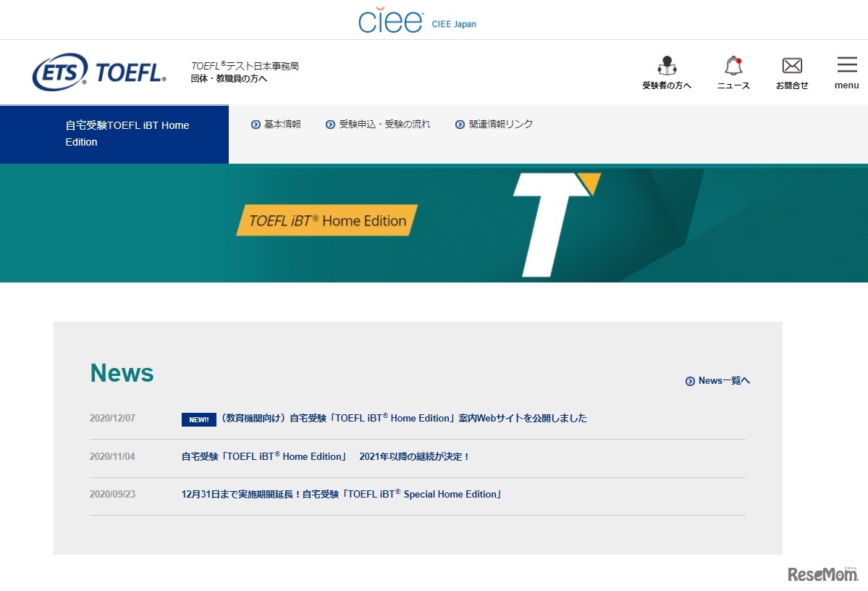The image size is (868, 591).
Task: Open the hamburger menu icon
Action: 847,64
